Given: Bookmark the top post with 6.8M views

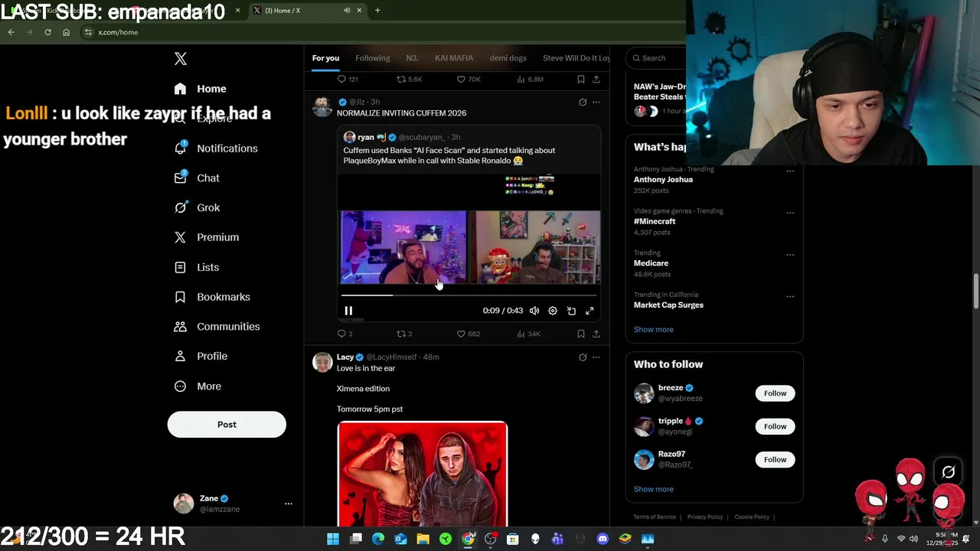Looking at the screenshot, I should [x=581, y=79].
